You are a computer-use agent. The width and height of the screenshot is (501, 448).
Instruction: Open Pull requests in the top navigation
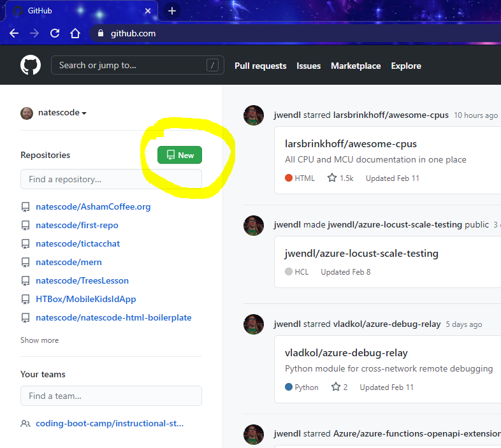[x=261, y=66]
